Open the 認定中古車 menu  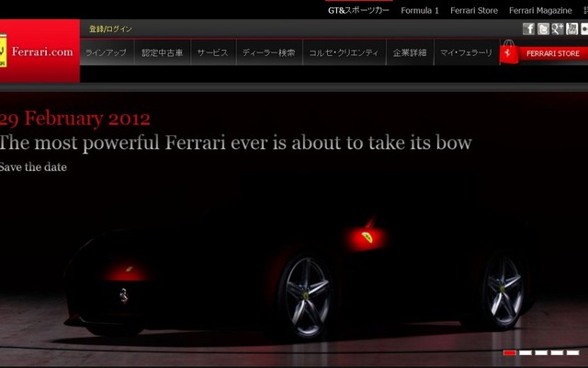point(163,52)
